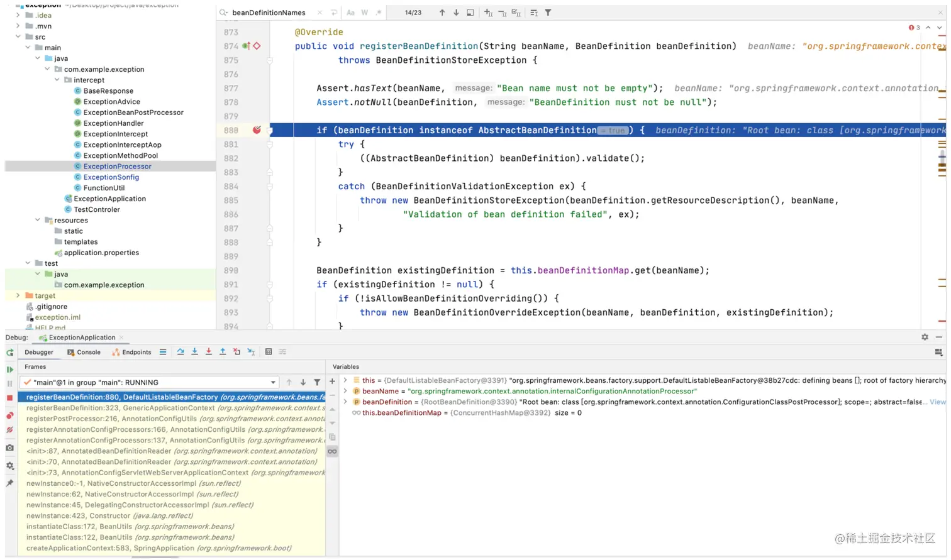The image size is (951, 560).
Task: Open the thread selector dropdown for main
Action: 273,382
